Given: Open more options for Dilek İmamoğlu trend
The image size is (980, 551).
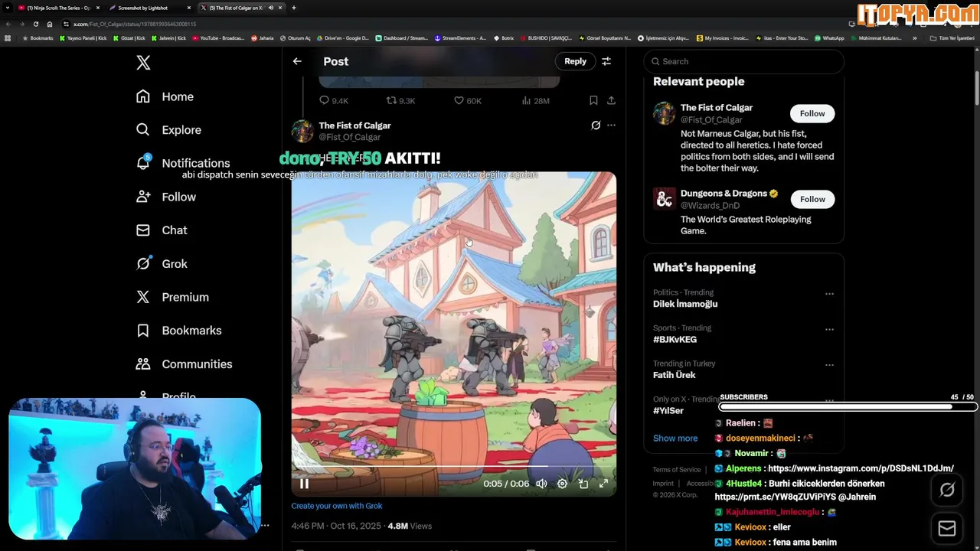Looking at the screenshot, I should [829, 294].
